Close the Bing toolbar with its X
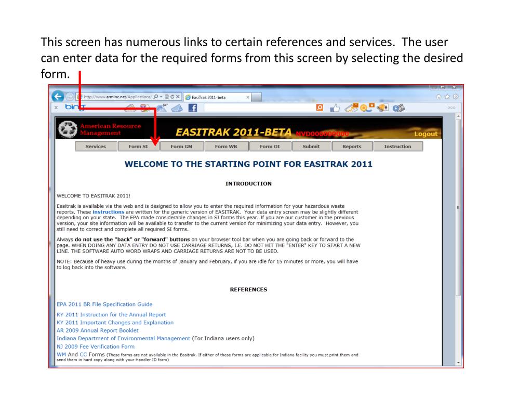Screen dimensions: 532x399 56,108
